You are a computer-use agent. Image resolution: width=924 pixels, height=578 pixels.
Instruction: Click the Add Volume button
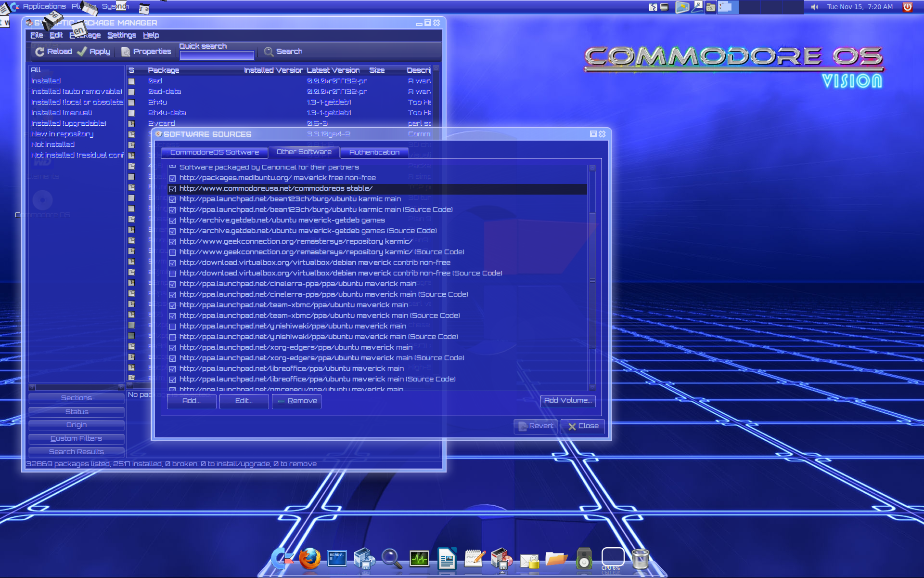click(x=568, y=401)
